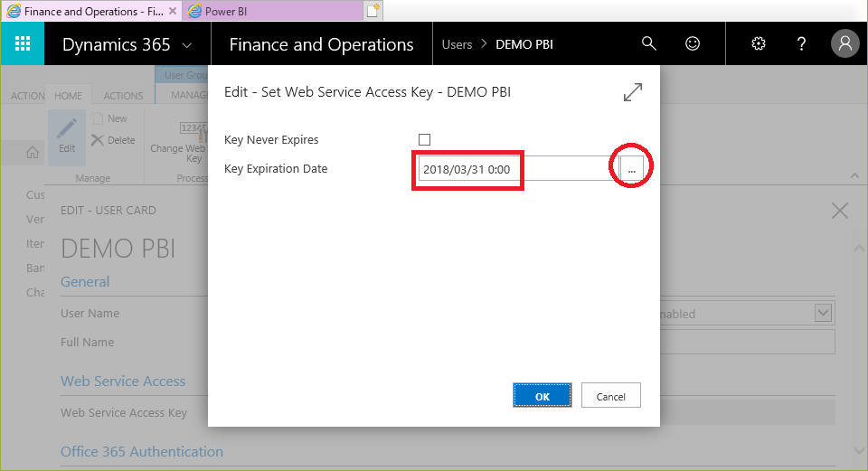868x471 pixels.
Task: Click the User Name label
Action: [x=90, y=314]
